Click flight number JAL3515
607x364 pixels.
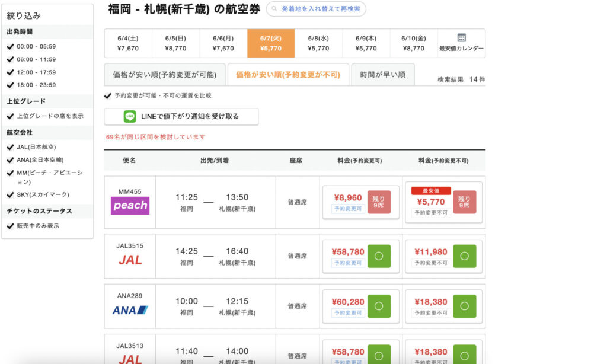click(x=130, y=246)
